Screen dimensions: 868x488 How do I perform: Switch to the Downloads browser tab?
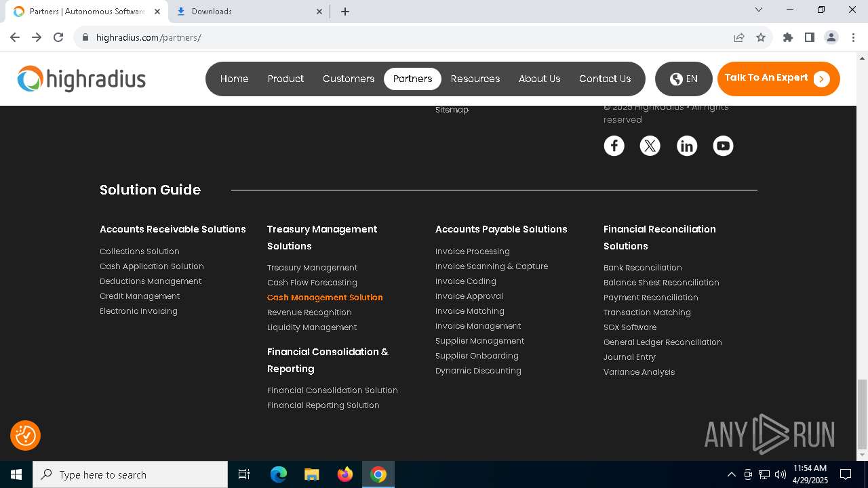[x=248, y=12]
